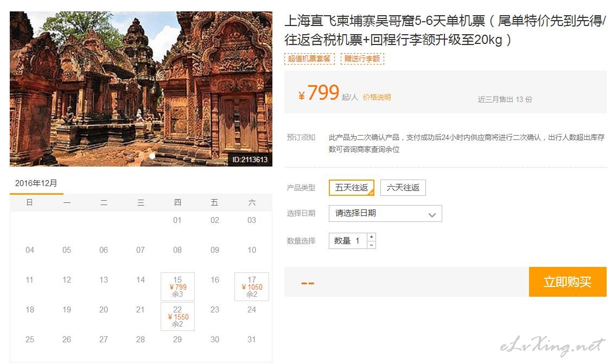Click calendar date 03
The image size is (611, 364).
(252, 220)
